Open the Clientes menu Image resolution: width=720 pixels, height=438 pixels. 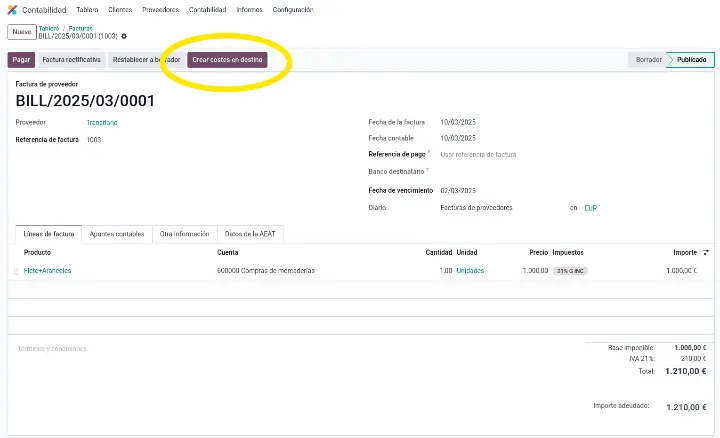click(x=120, y=10)
